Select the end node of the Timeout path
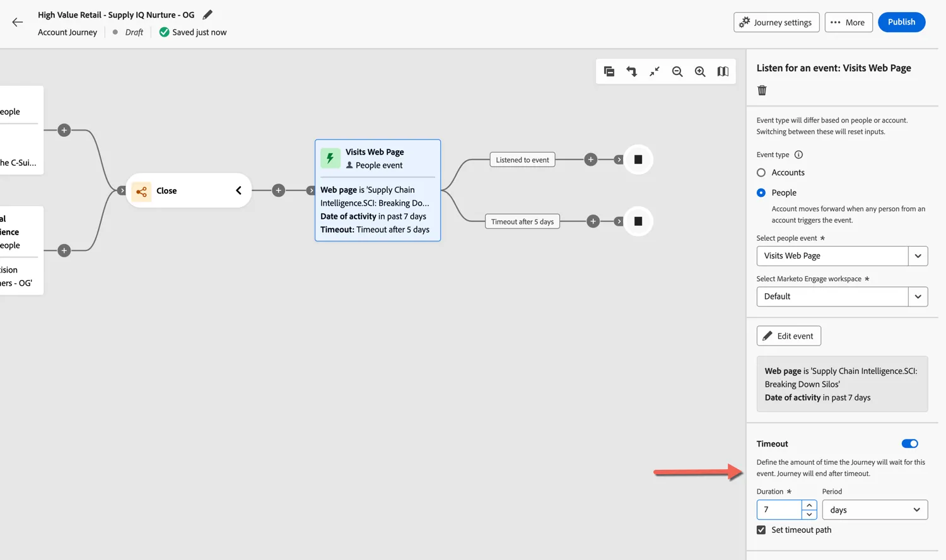 [x=638, y=221]
